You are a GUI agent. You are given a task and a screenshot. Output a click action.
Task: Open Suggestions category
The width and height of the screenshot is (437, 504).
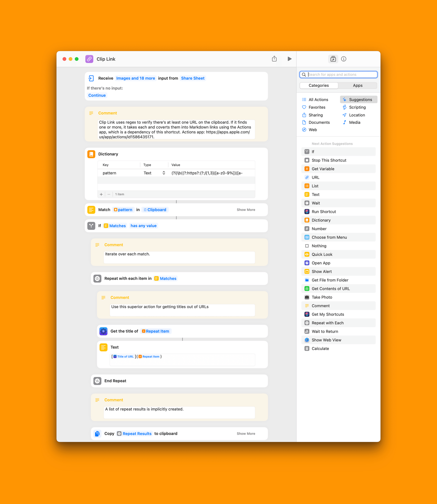pyautogui.click(x=359, y=100)
